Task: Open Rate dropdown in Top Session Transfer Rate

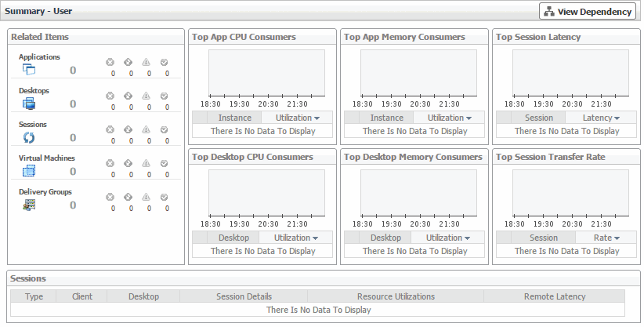Action: pyautogui.click(x=606, y=238)
